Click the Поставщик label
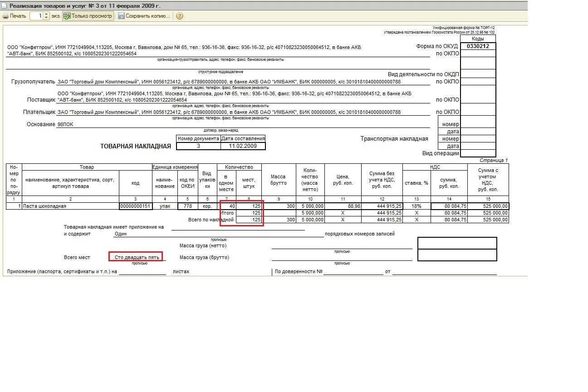 (x=41, y=100)
